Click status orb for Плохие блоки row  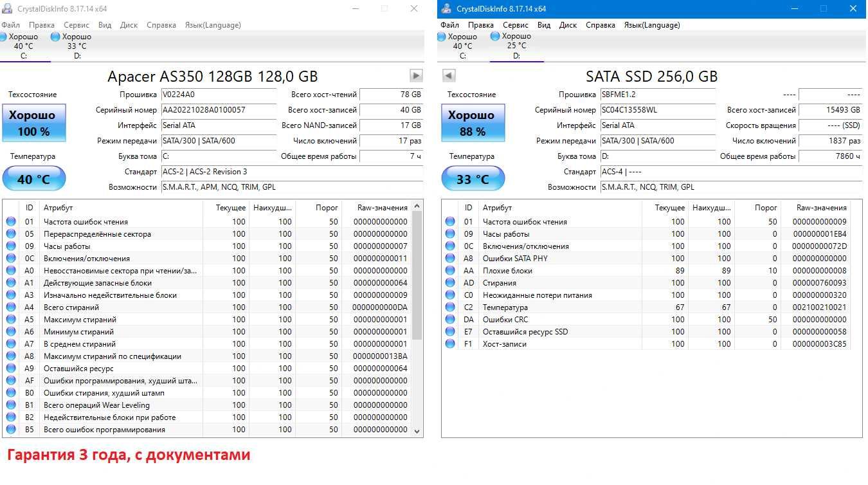click(x=450, y=271)
